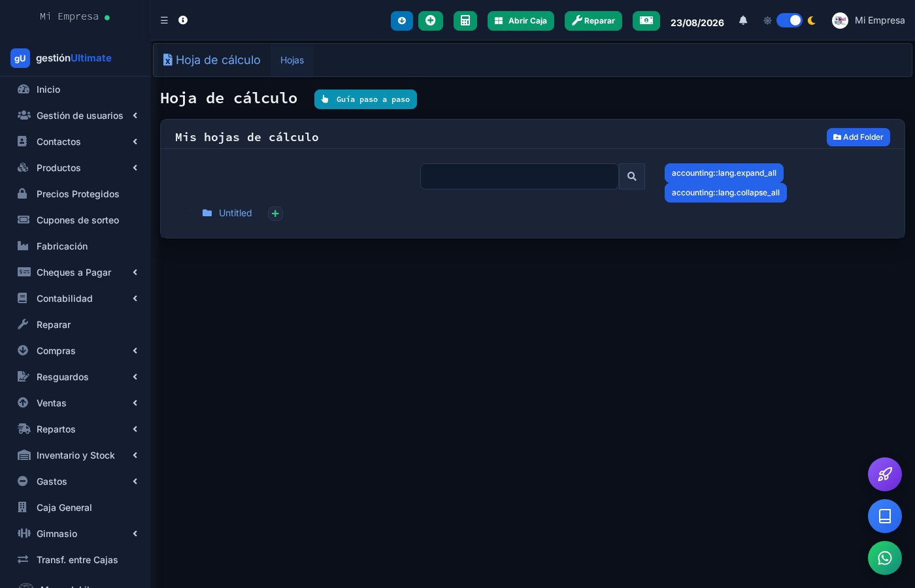Click the blue download arrow button
The width and height of the screenshot is (915, 588).
[x=402, y=21]
